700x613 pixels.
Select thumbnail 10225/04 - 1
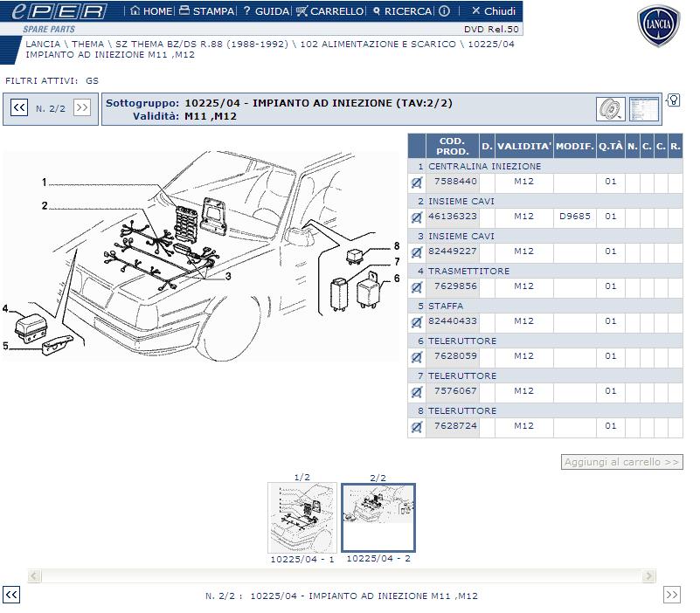coord(302,518)
